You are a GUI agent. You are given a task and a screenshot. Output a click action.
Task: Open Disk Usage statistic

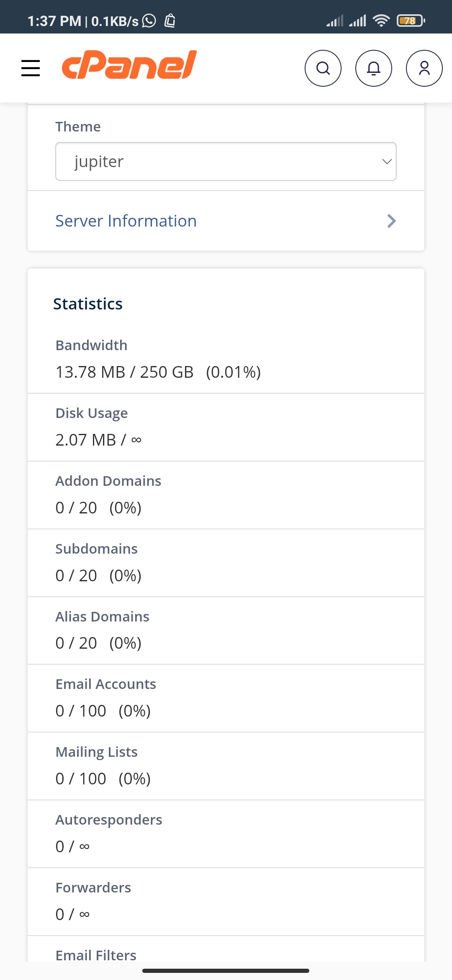(91, 413)
